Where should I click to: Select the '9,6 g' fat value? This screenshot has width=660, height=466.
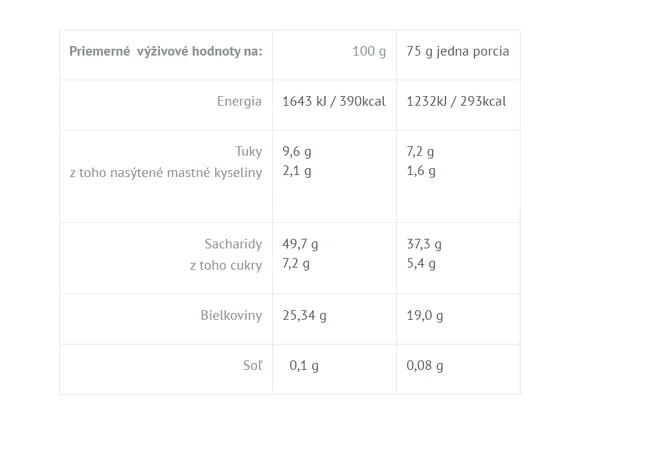pyautogui.click(x=297, y=152)
